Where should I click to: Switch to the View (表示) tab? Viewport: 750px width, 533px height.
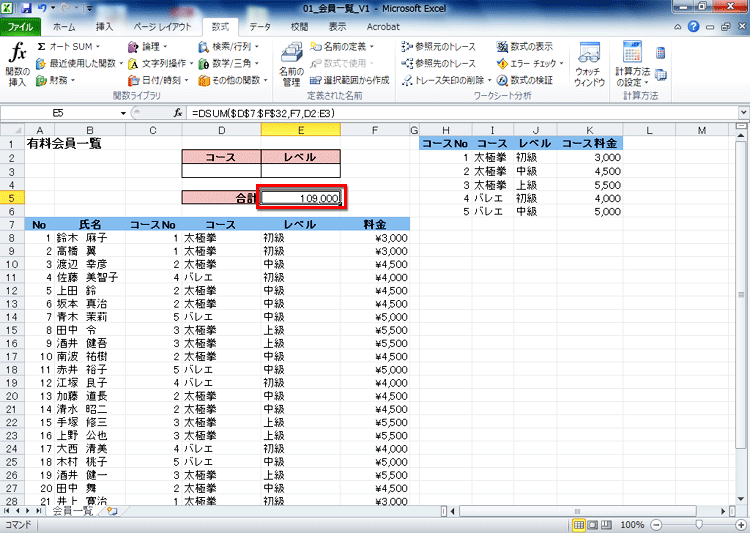[337, 27]
